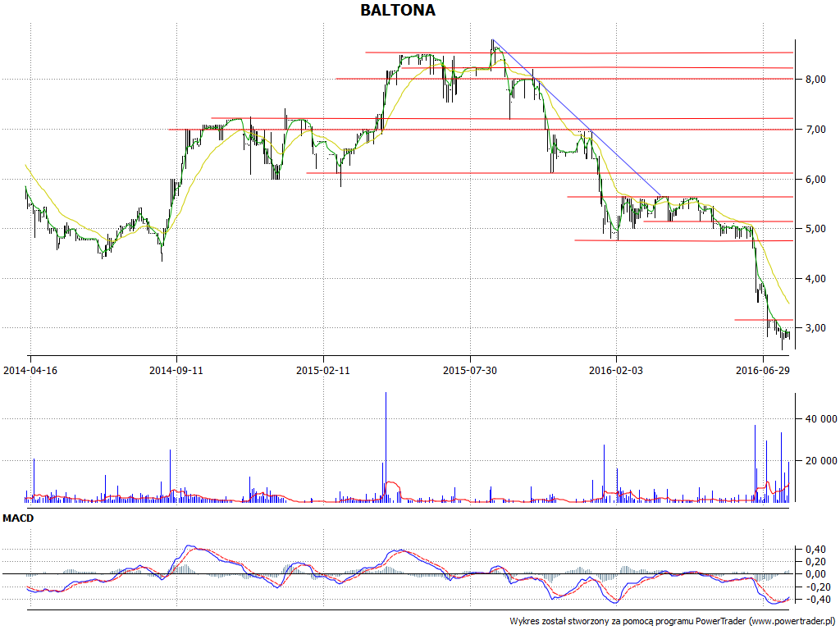Viewport: 840px width, 630px height.
Task: Select the 2016-06-29 date label
Action: 763,370
